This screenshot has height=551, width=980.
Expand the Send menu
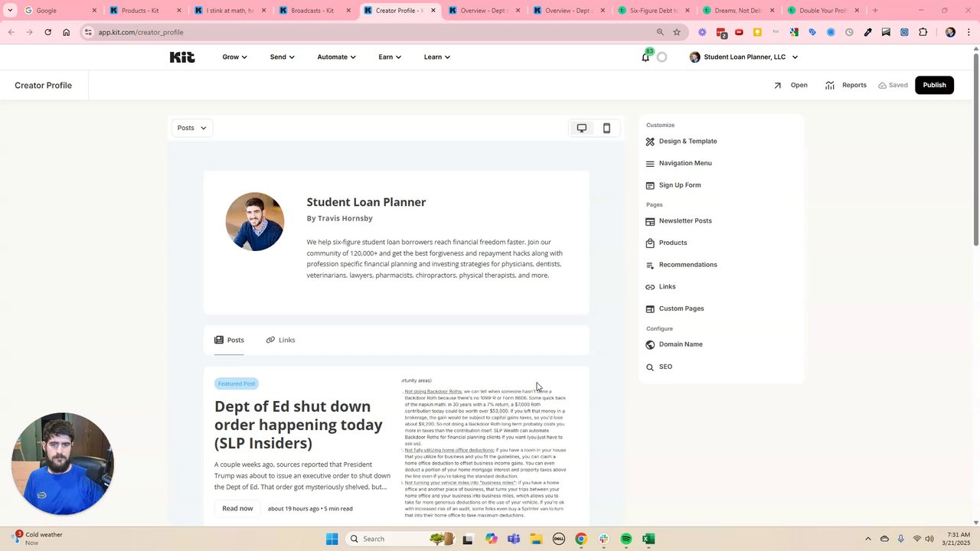(x=282, y=57)
